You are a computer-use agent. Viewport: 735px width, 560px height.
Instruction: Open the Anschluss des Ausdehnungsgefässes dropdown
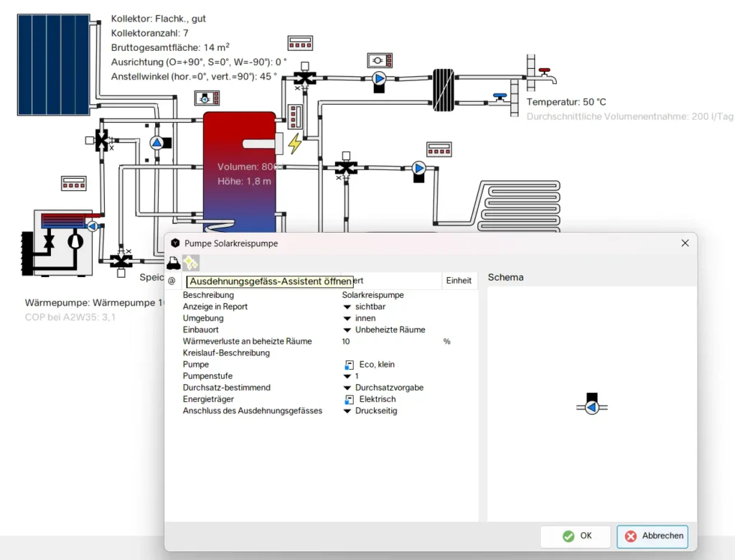pos(347,411)
